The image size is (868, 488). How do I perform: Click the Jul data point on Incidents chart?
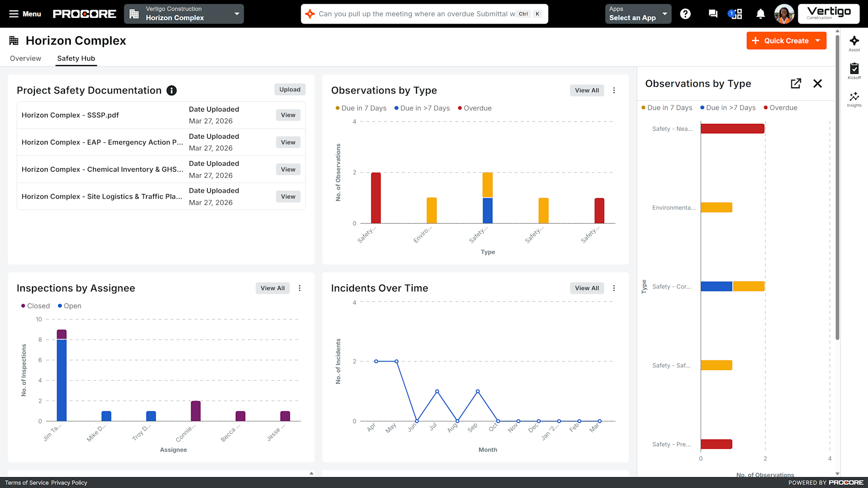tap(437, 391)
